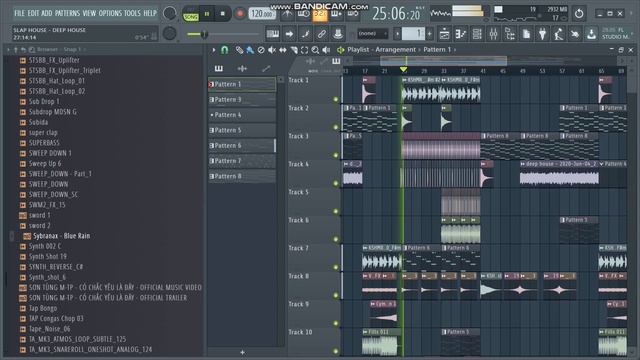
Task: Click the knob left of Song button
Action: coord(169,13)
